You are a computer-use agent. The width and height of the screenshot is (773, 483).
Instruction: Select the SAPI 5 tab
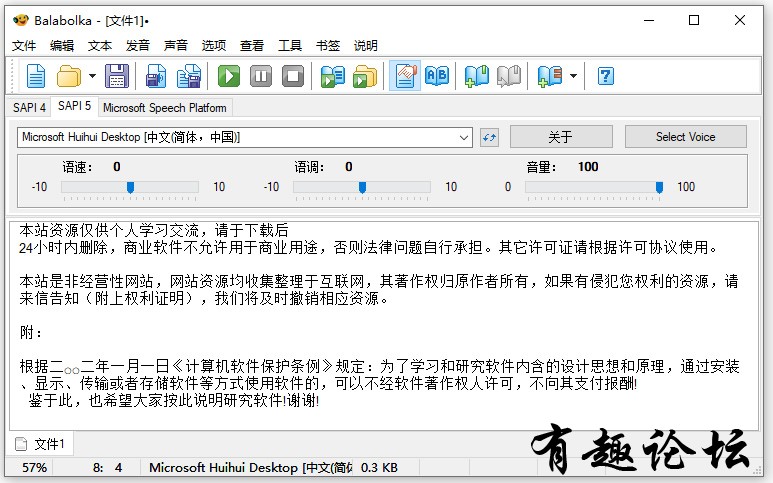coord(74,106)
